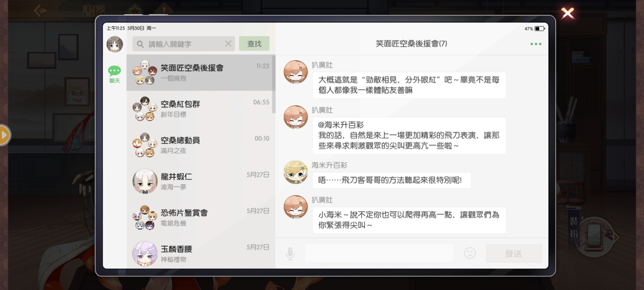Open the 空桑總動員 conversation
This screenshot has height=290, width=644.
click(x=200, y=145)
